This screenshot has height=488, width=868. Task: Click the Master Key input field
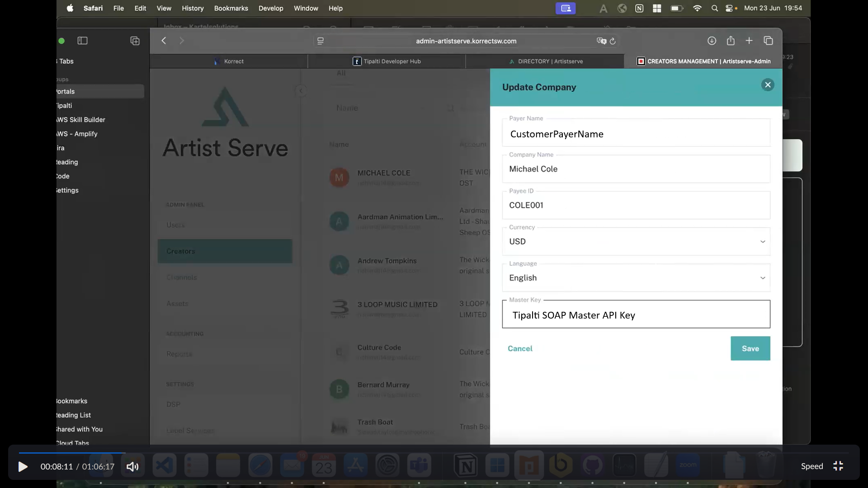[636, 315]
